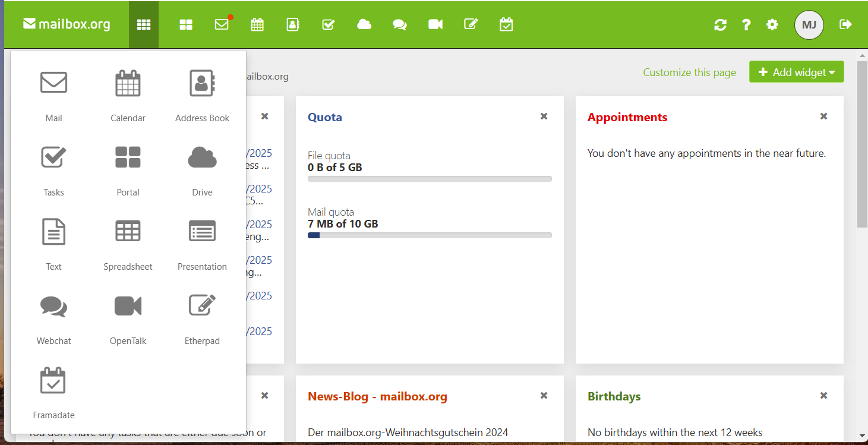868x445 pixels.
Task: Click the Tasks checkmark icon in top bar
Action: [x=329, y=24]
